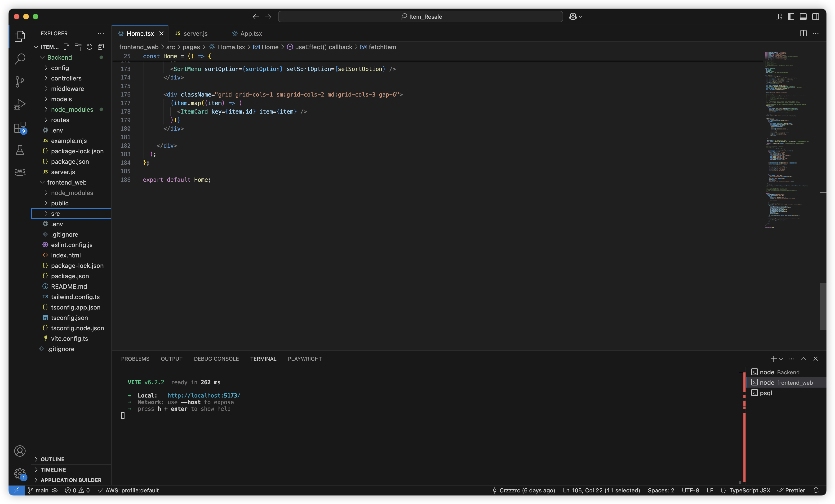Click Prettier status bar item
The width and height of the screenshot is (835, 504).
click(791, 490)
